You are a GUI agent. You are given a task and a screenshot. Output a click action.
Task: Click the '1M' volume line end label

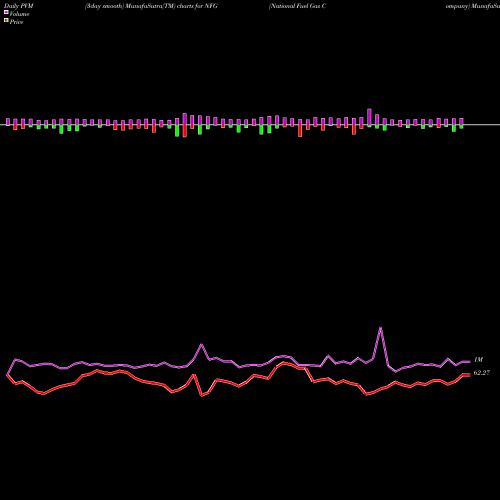click(x=478, y=360)
